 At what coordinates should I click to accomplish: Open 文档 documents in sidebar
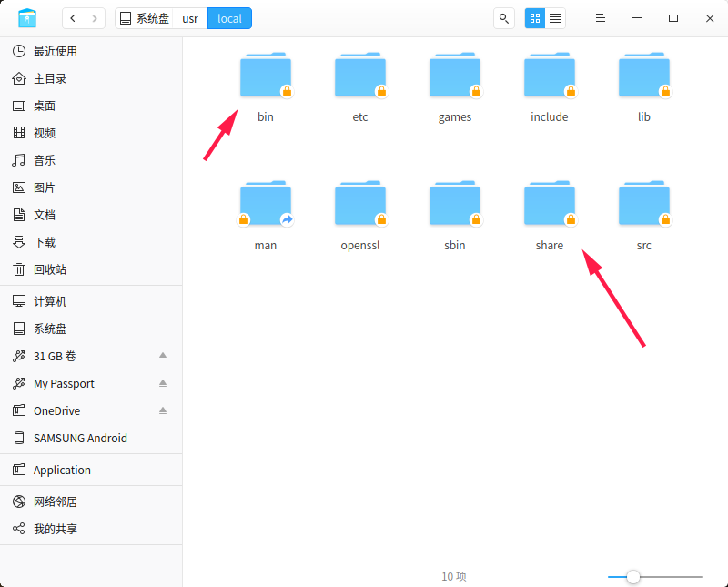(x=91, y=215)
